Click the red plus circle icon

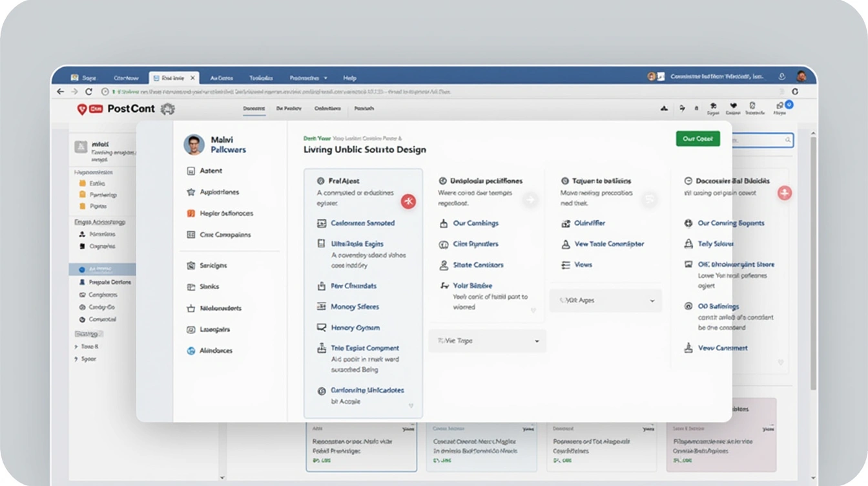[784, 193]
